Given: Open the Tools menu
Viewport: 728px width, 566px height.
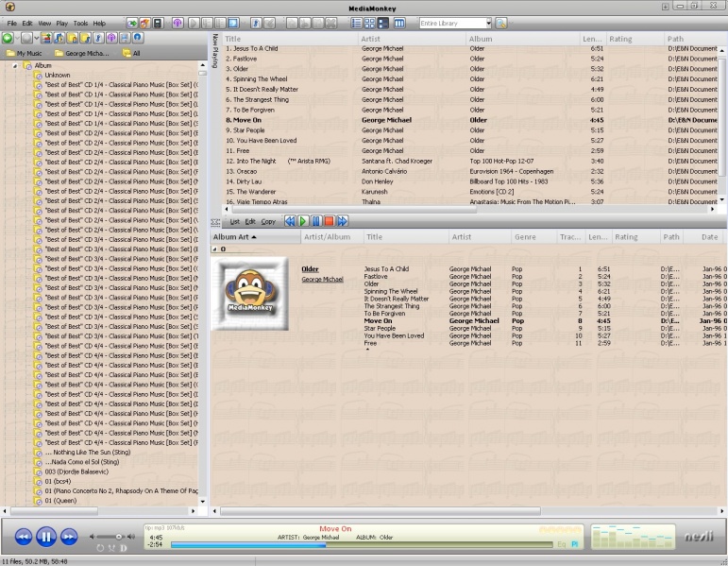Looking at the screenshot, I should (80, 23).
